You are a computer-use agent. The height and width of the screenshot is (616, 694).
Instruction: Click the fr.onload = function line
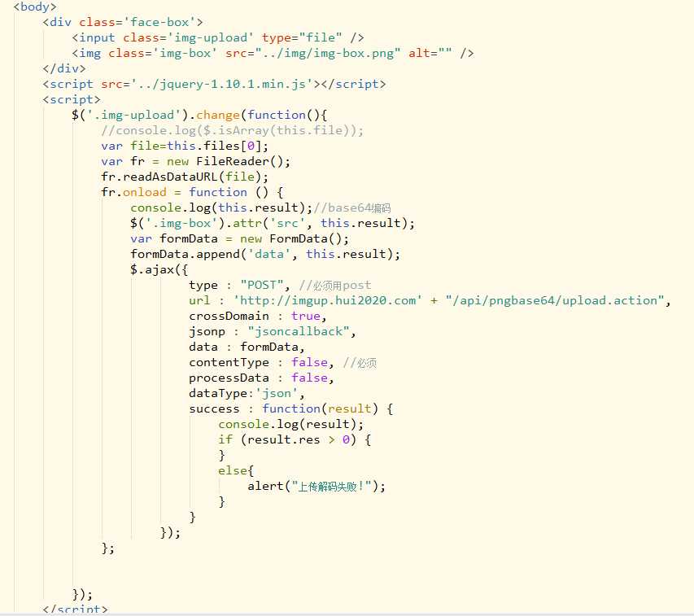click(x=192, y=193)
